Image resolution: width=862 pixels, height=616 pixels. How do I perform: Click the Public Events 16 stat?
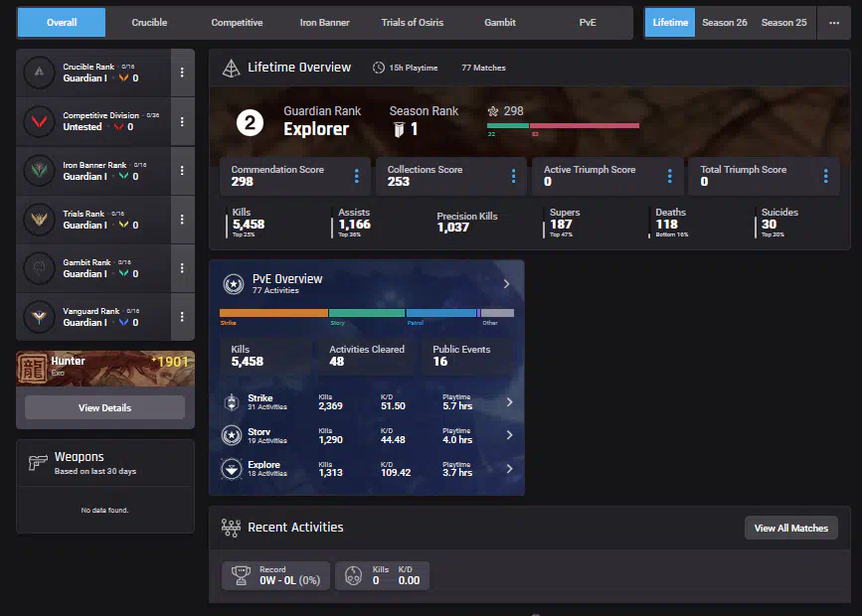(x=468, y=356)
